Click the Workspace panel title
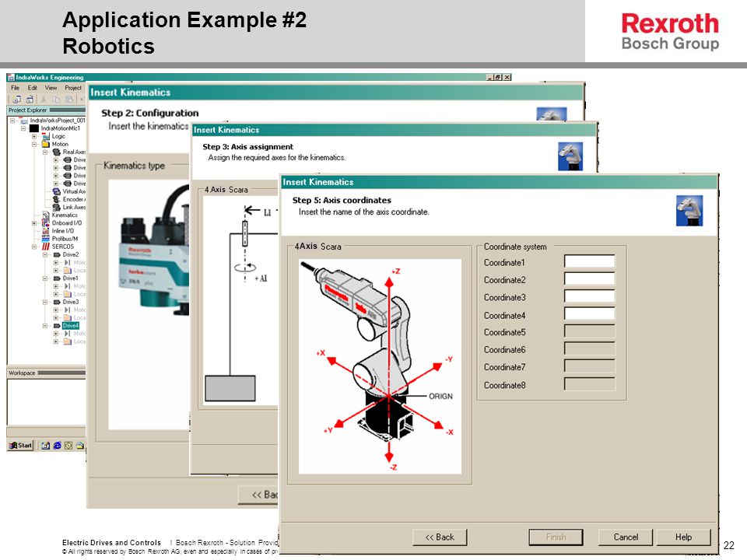The height and width of the screenshot is (560, 747). 22,373
